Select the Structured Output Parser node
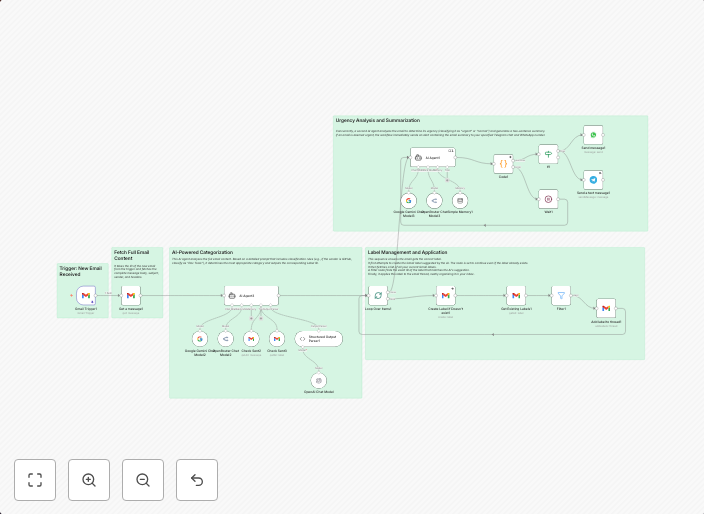The width and height of the screenshot is (704, 514). (318, 340)
